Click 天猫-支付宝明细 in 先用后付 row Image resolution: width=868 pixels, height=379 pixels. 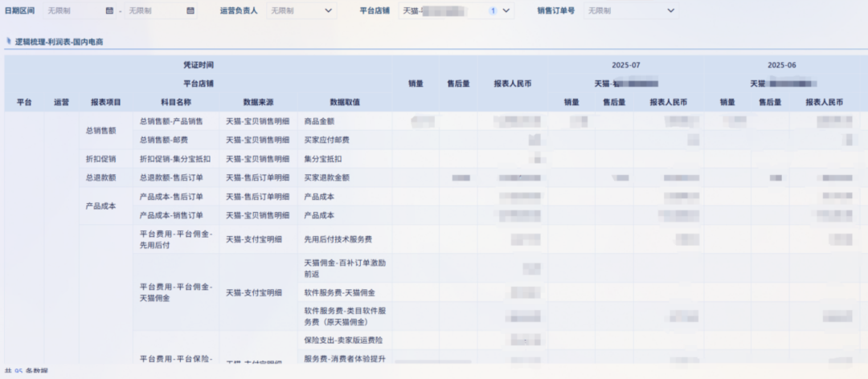coord(258,239)
